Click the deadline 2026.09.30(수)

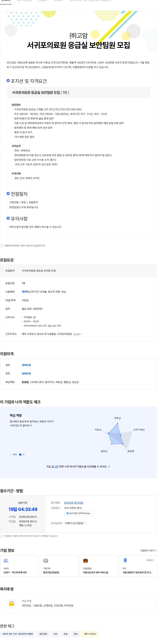tap(28, 521)
